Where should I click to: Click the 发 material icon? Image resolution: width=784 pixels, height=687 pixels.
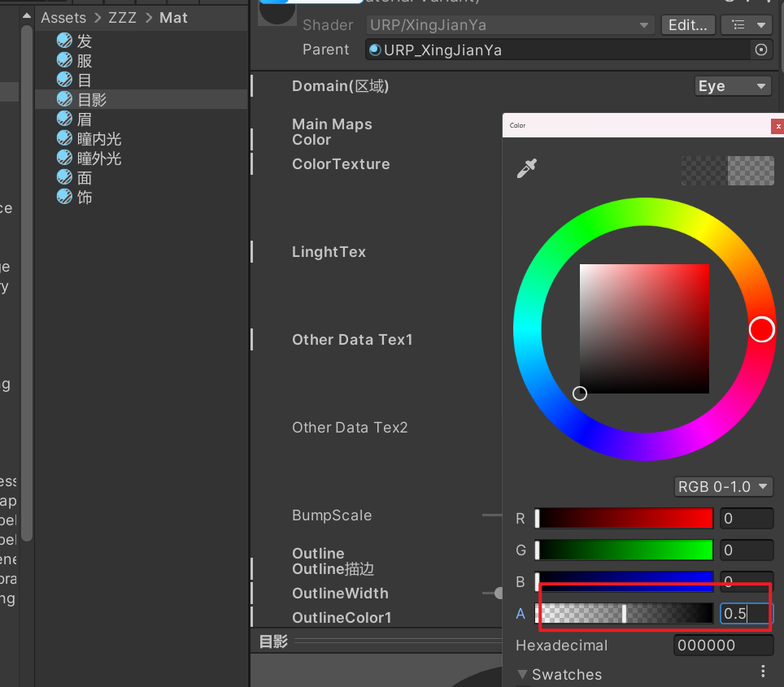(65, 41)
